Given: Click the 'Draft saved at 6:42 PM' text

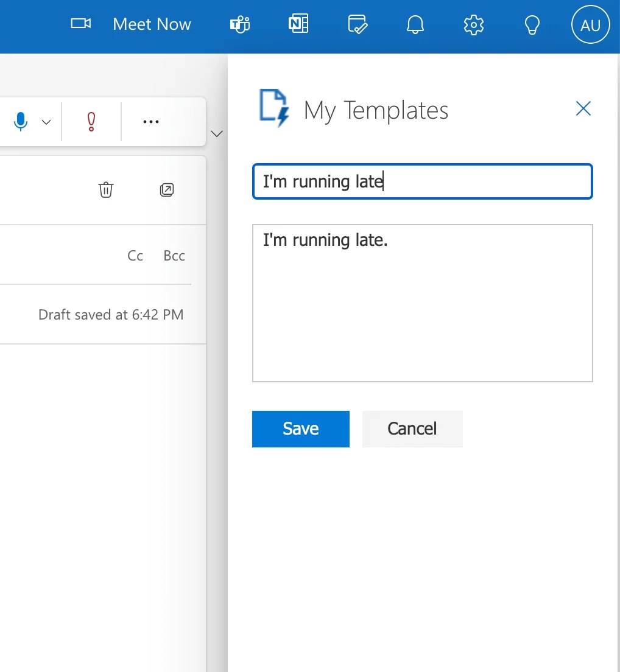Looking at the screenshot, I should tap(111, 315).
